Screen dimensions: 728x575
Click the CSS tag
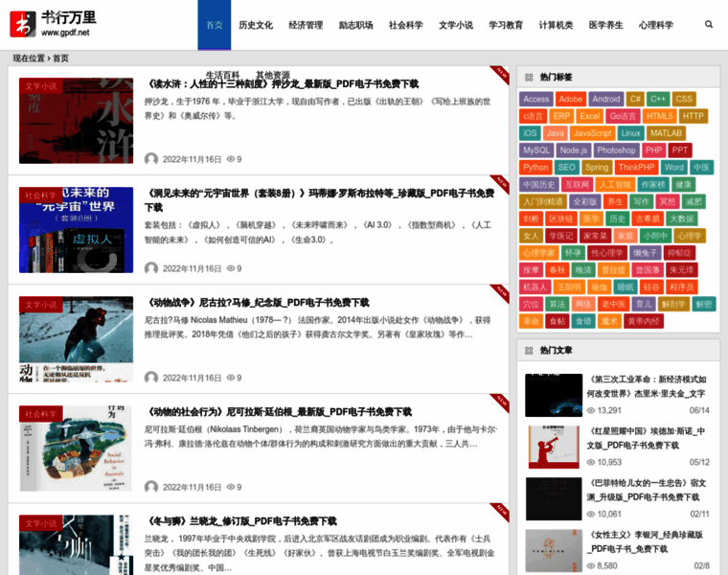(x=683, y=99)
